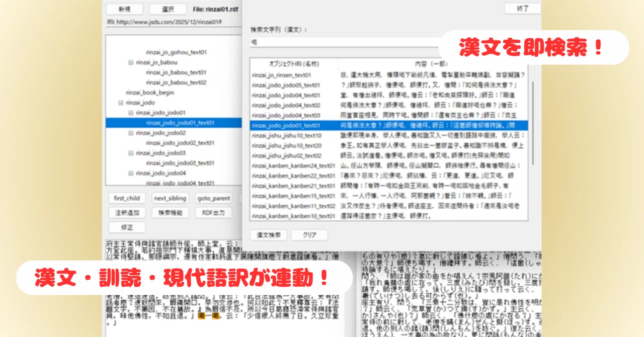The width and height of the screenshot is (644, 337).
Task: Select the rinzai_jo_babou label in tree
Action: tap(156, 62)
